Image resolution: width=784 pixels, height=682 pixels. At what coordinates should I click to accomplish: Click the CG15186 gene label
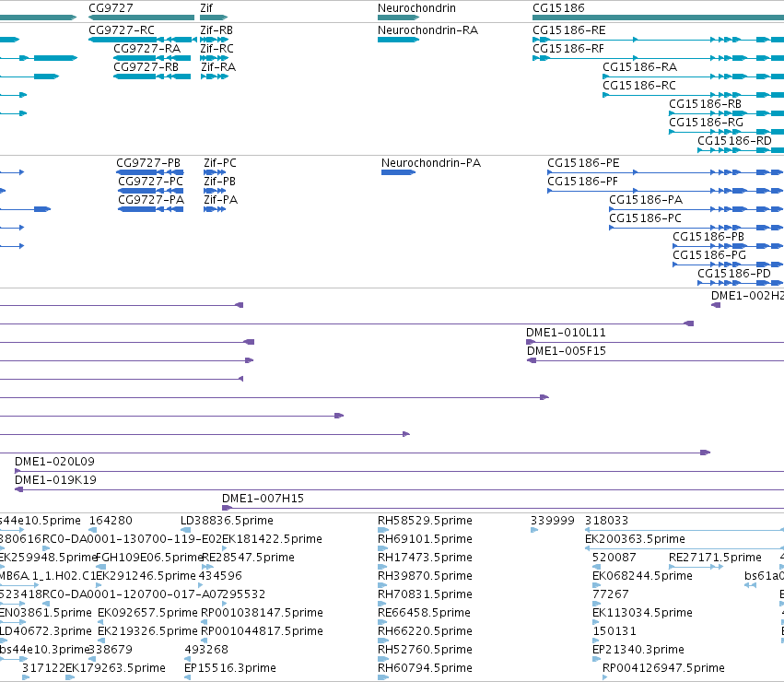click(558, 8)
